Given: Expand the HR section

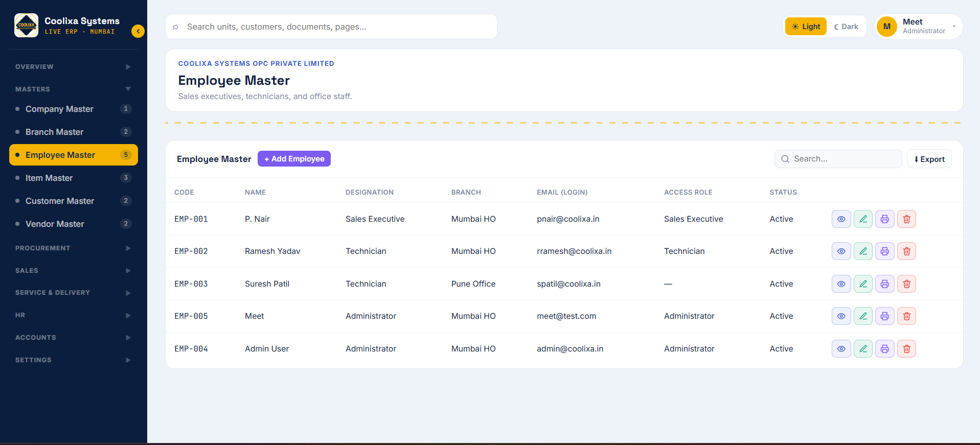Looking at the screenshot, I should [74, 315].
